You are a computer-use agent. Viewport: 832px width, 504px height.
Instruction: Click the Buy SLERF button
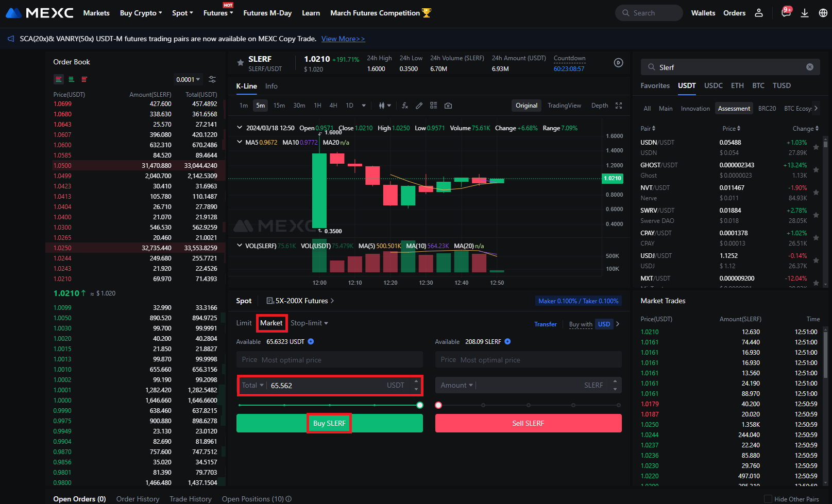(x=330, y=423)
